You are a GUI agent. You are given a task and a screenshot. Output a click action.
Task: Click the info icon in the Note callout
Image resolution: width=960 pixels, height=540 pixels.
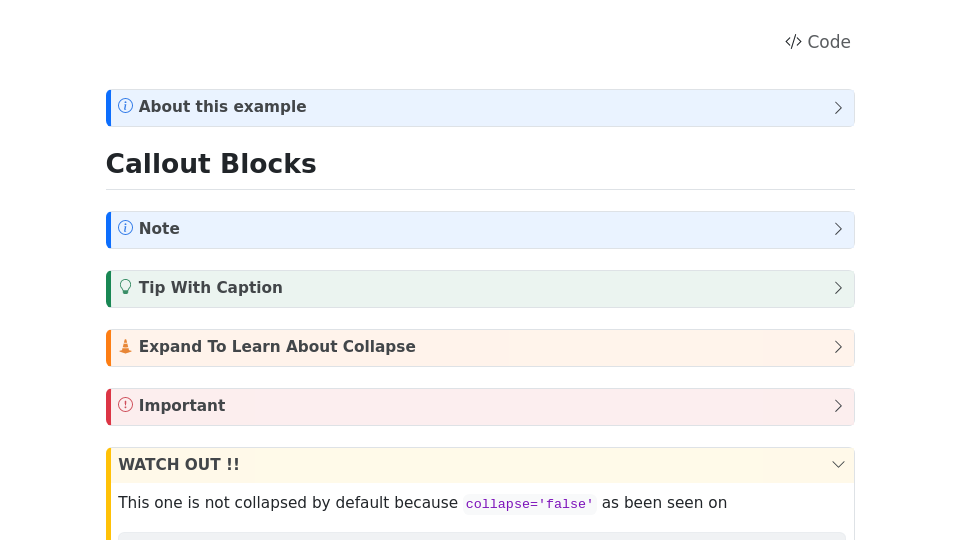point(125,228)
